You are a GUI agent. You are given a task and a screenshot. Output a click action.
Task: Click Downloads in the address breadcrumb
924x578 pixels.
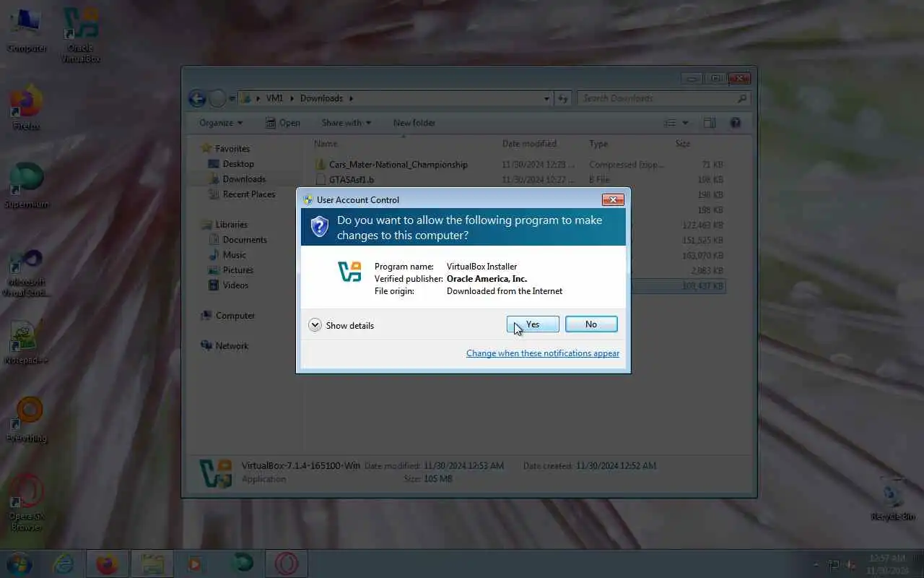click(321, 98)
